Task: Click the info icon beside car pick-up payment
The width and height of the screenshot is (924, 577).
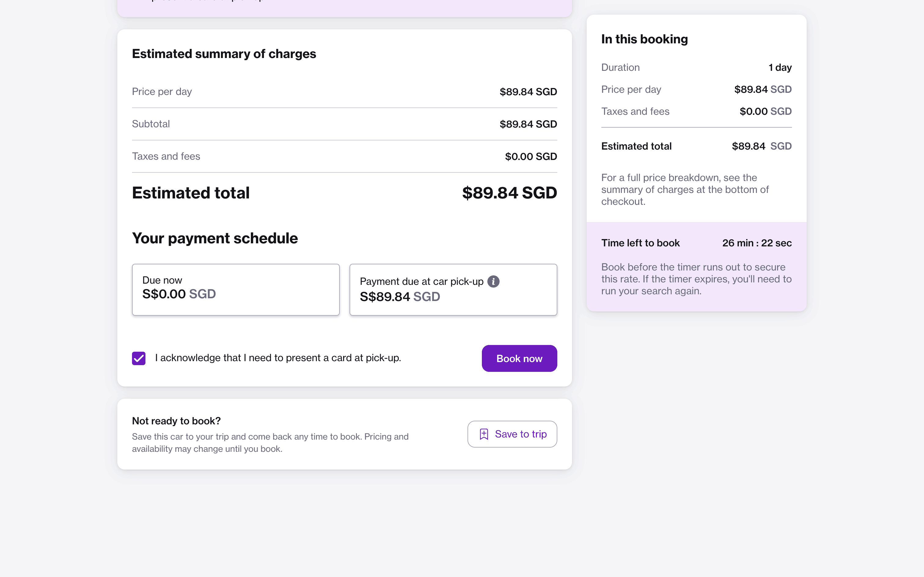Action: [x=493, y=281]
